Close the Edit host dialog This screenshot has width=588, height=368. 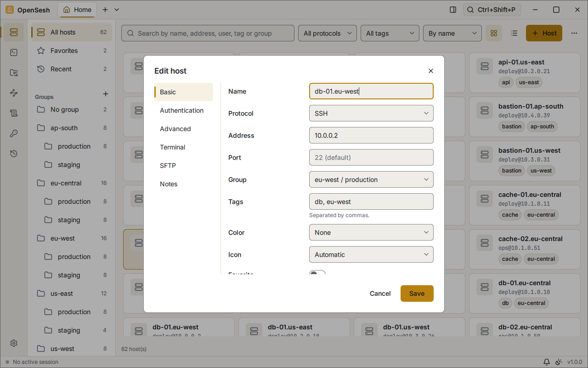click(430, 71)
